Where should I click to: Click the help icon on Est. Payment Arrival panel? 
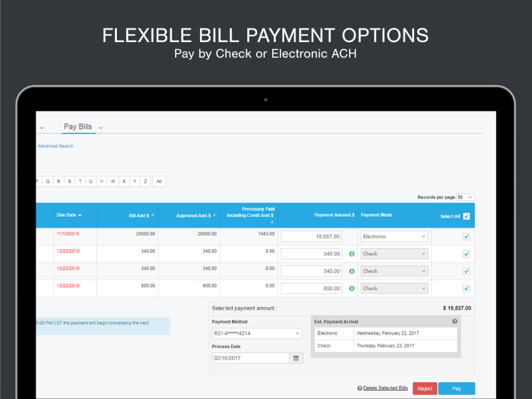454,321
